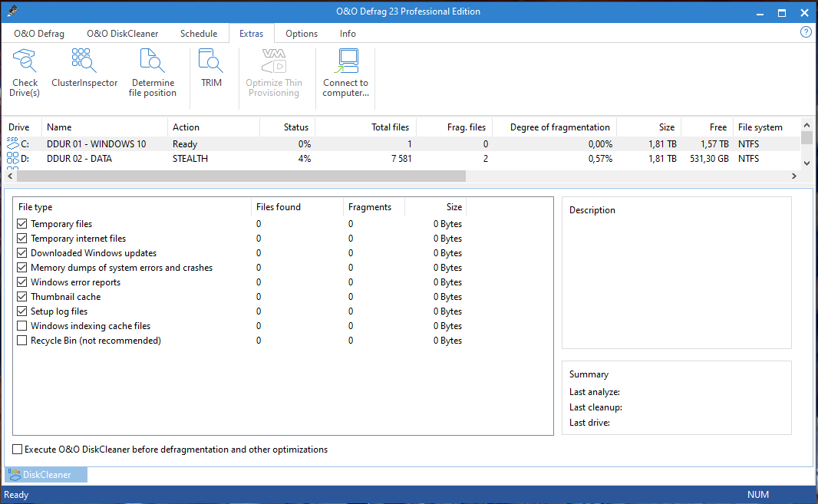Viewport: 818px width, 504px height.
Task: Click the DiskCleaner bottom tab
Action: pos(46,475)
